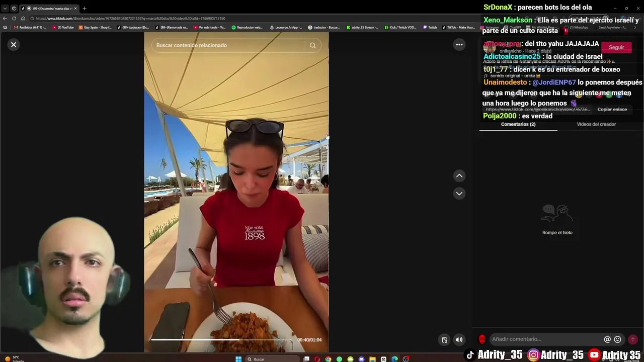The image size is (644, 362).
Task: Open 'Ver más tarde' bookmark
Action: coord(209,27)
